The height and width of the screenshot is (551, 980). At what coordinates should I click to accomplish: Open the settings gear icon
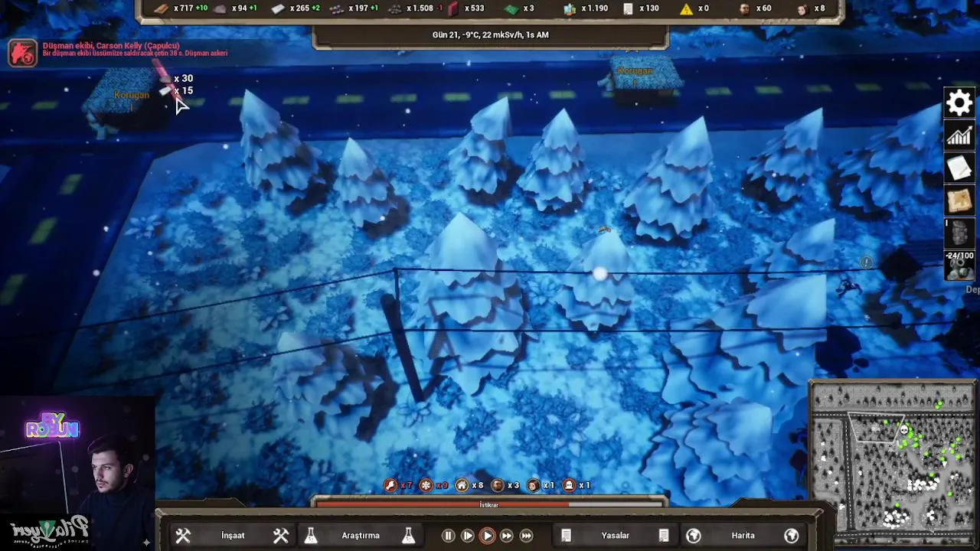tap(959, 103)
